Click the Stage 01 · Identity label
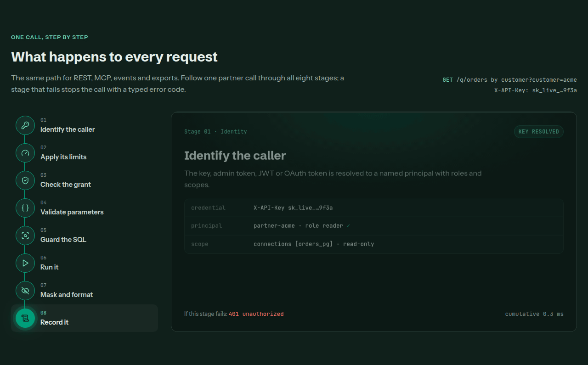Image resolution: width=588 pixels, height=365 pixels. pyautogui.click(x=215, y=132)
